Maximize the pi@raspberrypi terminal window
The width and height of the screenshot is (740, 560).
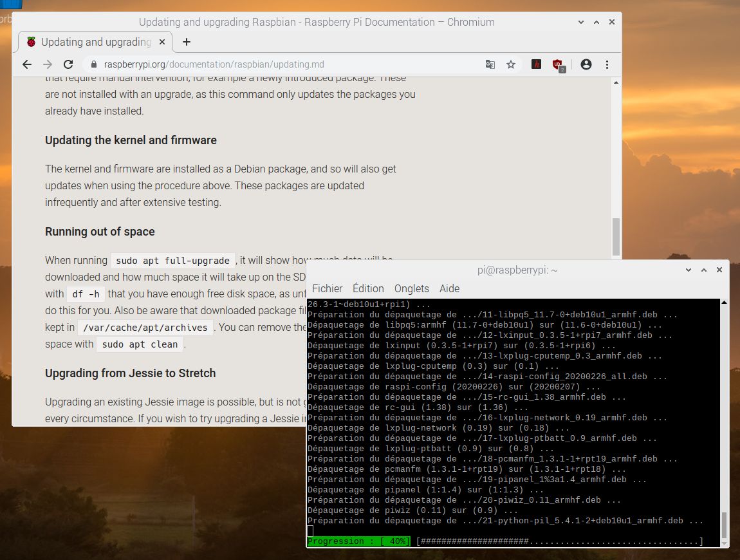click(704, 270)
